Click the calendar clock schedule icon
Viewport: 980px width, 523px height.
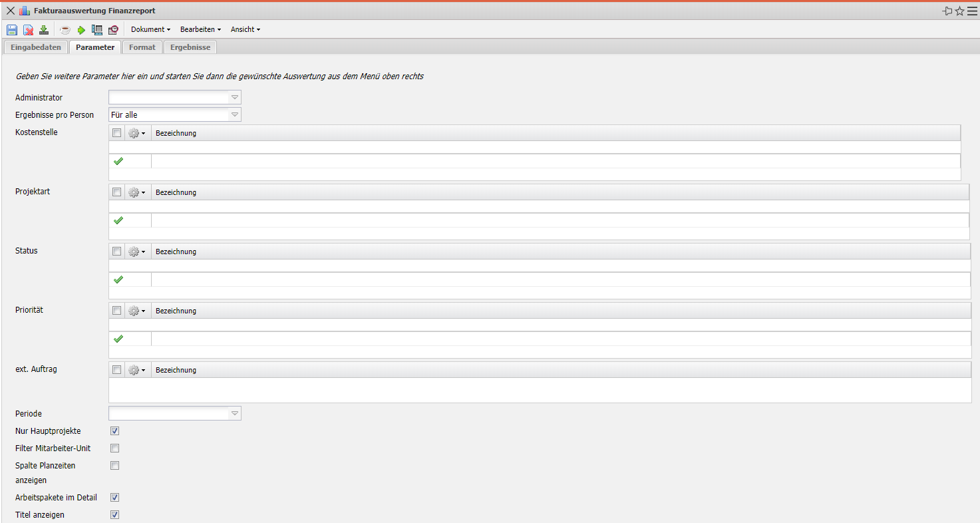click(113, 30)
